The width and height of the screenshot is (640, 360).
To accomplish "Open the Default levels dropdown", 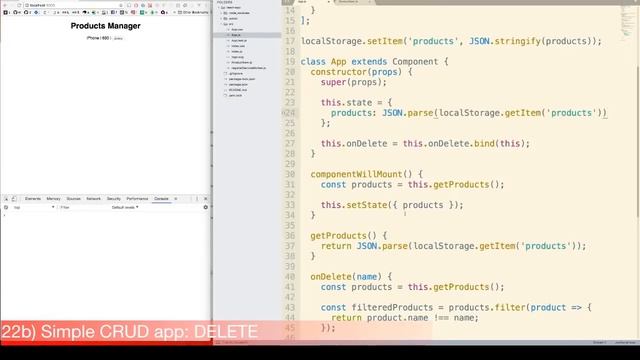I will click(125, 207).
